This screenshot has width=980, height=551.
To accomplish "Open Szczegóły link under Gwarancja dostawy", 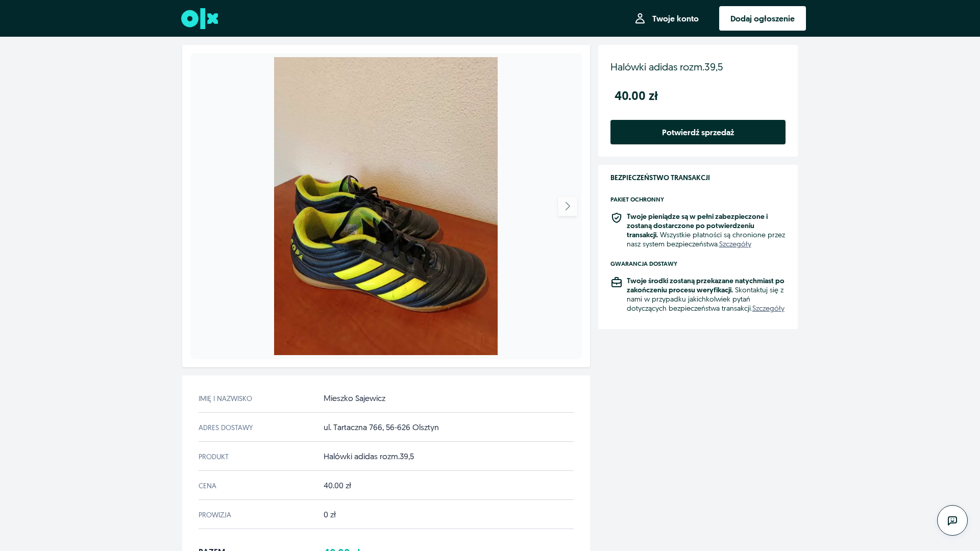I will point(768,309).
